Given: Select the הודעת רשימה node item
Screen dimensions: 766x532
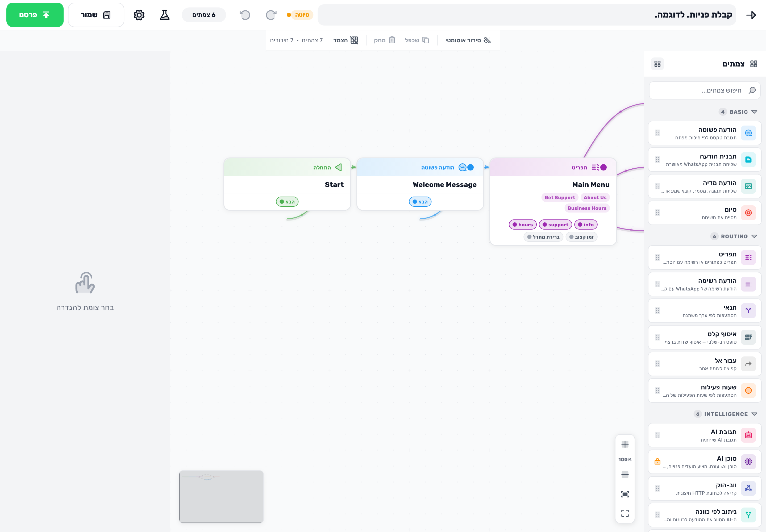Looking at the screenshot, I should click(x=705, y=284).
